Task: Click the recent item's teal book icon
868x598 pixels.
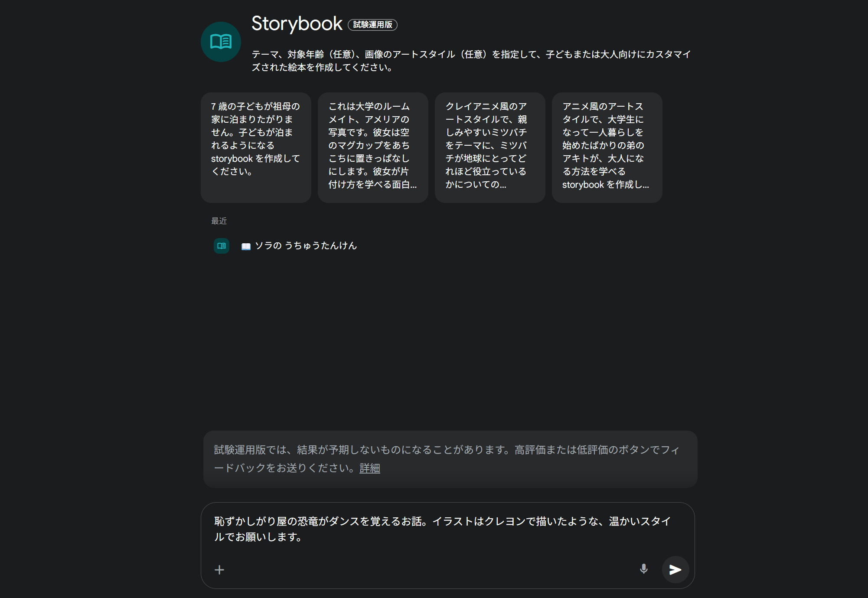Action: click(x=222, y=246)
